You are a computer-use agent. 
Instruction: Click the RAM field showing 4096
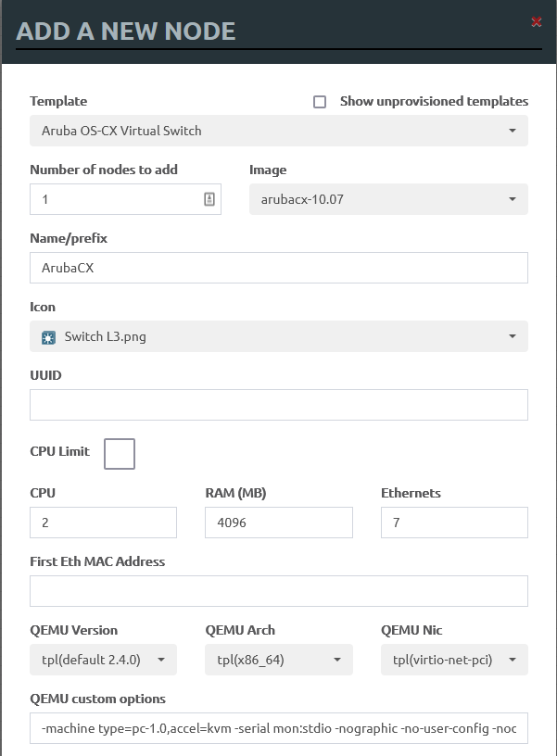pyautogui.click(x=278, y=522)
